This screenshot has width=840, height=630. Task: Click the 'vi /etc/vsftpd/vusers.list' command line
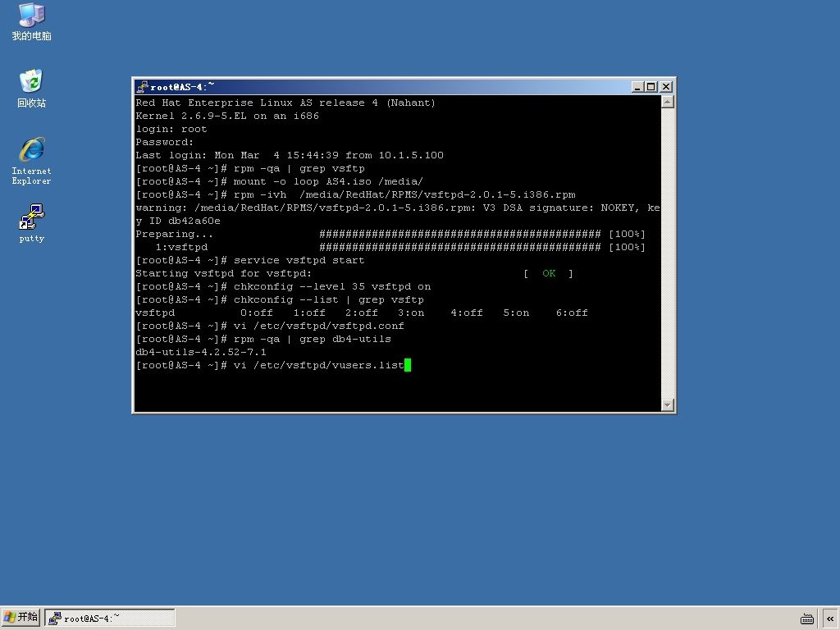click(x=273, y=365)
